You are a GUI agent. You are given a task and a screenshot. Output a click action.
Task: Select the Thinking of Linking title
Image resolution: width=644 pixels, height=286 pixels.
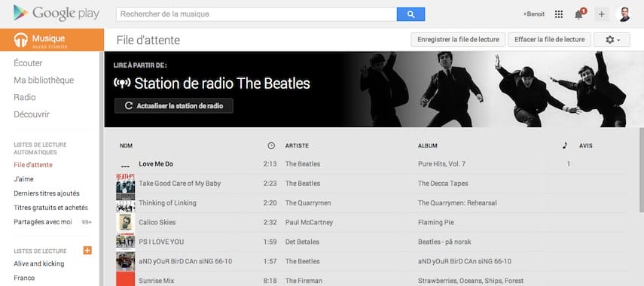point(167,202)
